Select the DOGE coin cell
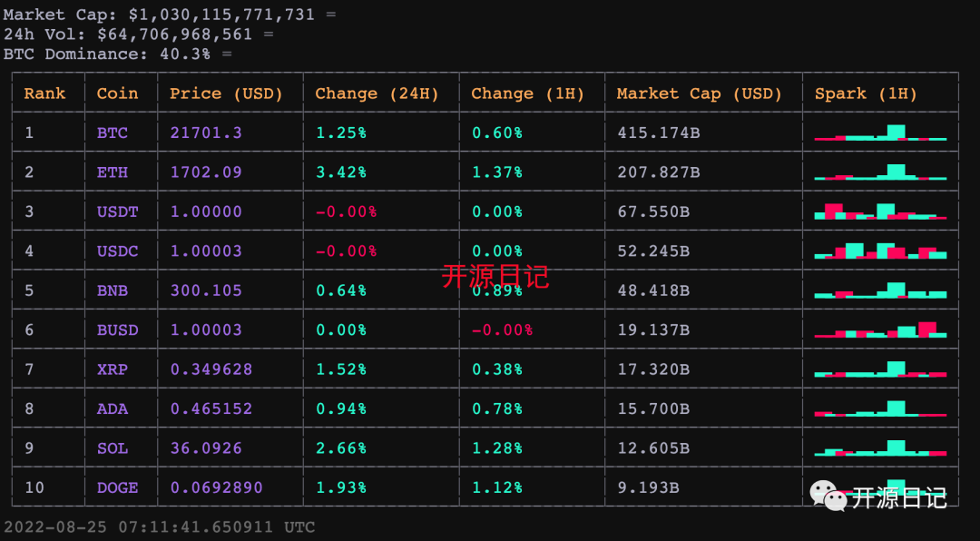The image size is (980, 541). [117, 487]
